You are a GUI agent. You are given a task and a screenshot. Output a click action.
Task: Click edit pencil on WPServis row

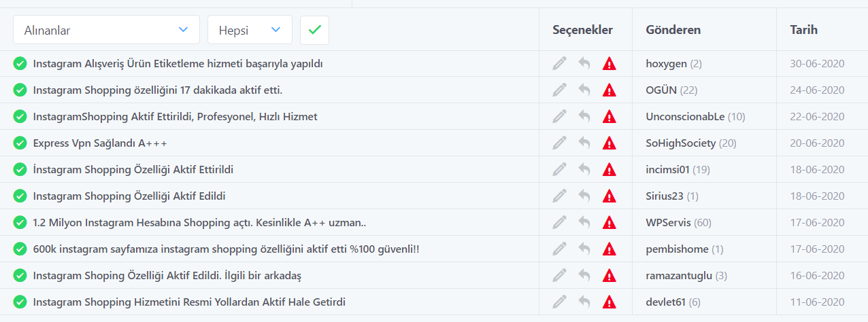click(x=559, y=223)
